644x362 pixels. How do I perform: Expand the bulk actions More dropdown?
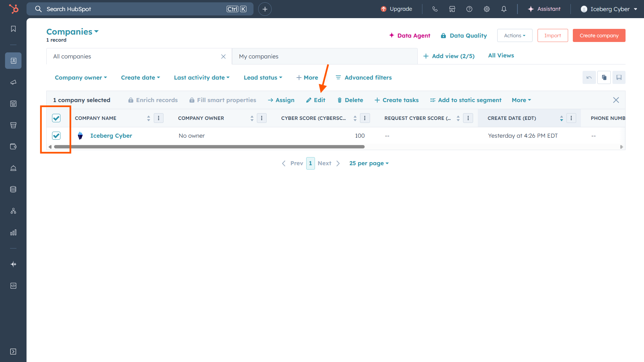[x=521, y=100]
